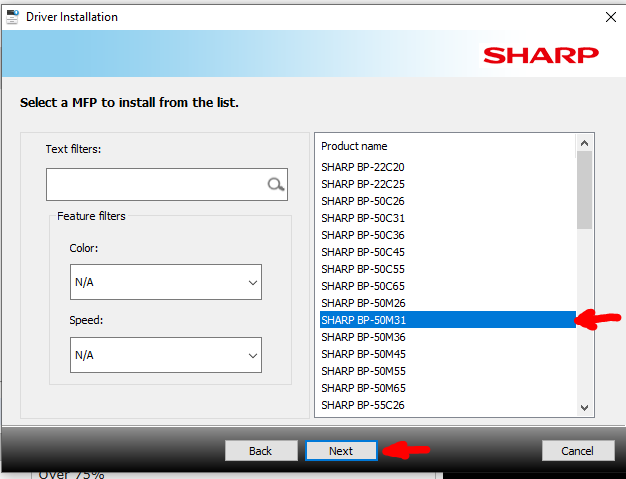Select SHARP BP-50C36 in the list
Viewport: 626px width, 479px height.
[x=448, y=235]
